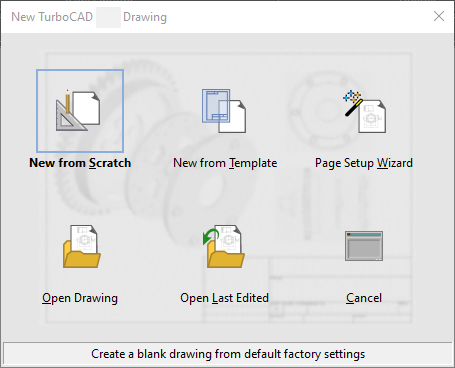
Task: Click the green arrow on Last Edited icon
Action: point(210,236)
